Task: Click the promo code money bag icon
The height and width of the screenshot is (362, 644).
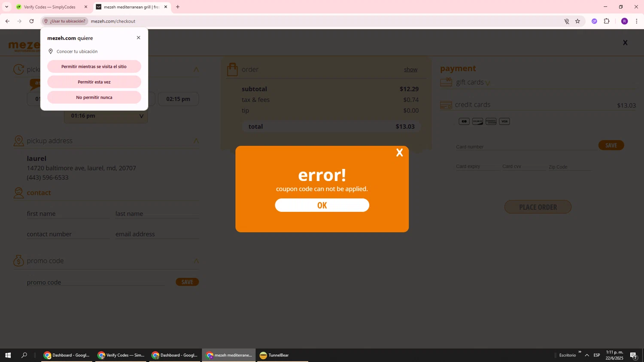Action: coord(18,261)
